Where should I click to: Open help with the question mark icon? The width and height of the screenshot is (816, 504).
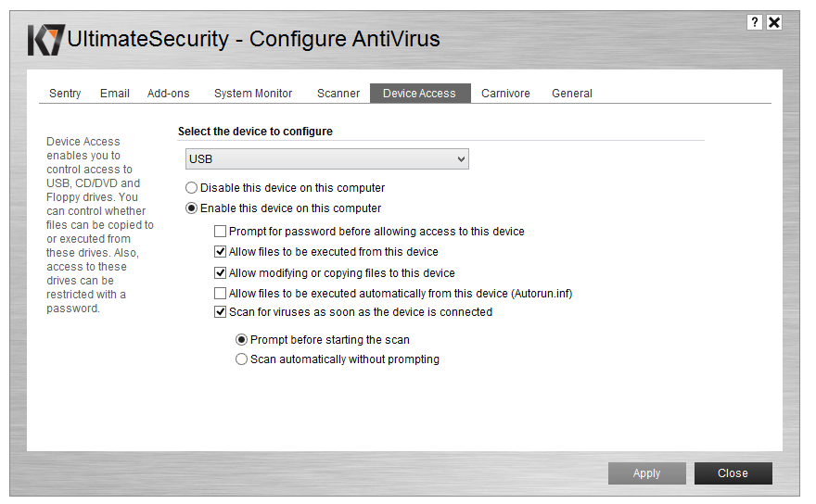[x=755, y=22]
